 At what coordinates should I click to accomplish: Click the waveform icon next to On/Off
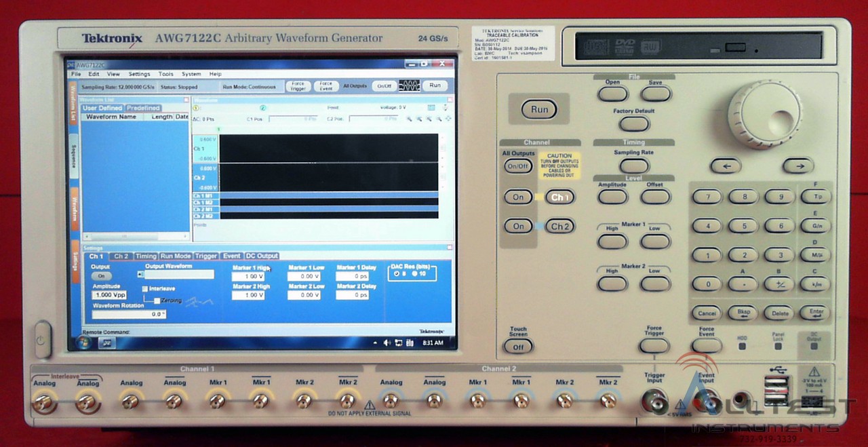click(409, 86)
